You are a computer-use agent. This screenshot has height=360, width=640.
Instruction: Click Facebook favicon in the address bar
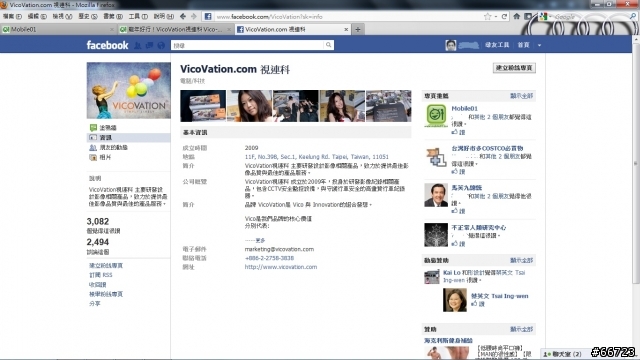(208, 16)
